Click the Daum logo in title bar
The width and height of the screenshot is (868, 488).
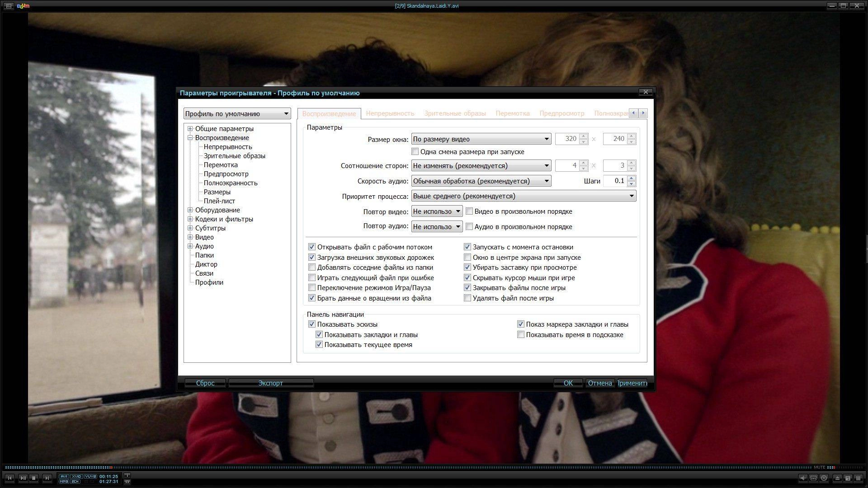click(23, 6)
